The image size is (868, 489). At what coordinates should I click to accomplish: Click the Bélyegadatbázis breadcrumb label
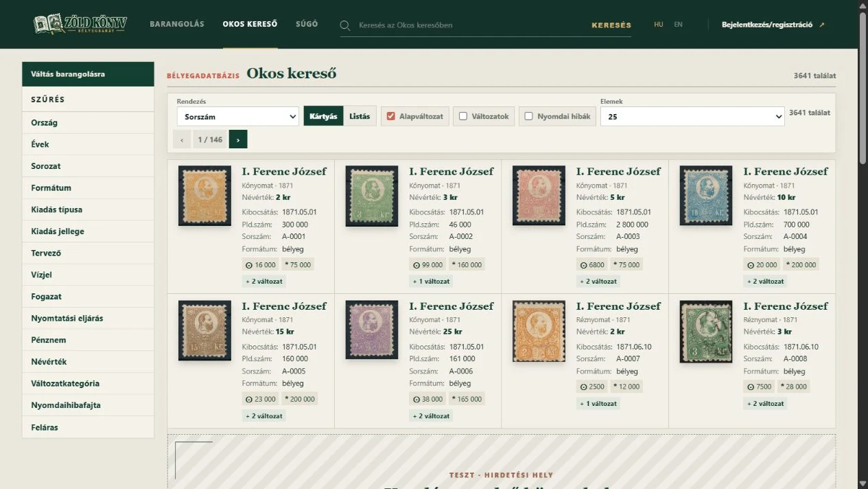pyautogui.click(x=203, y=76)
